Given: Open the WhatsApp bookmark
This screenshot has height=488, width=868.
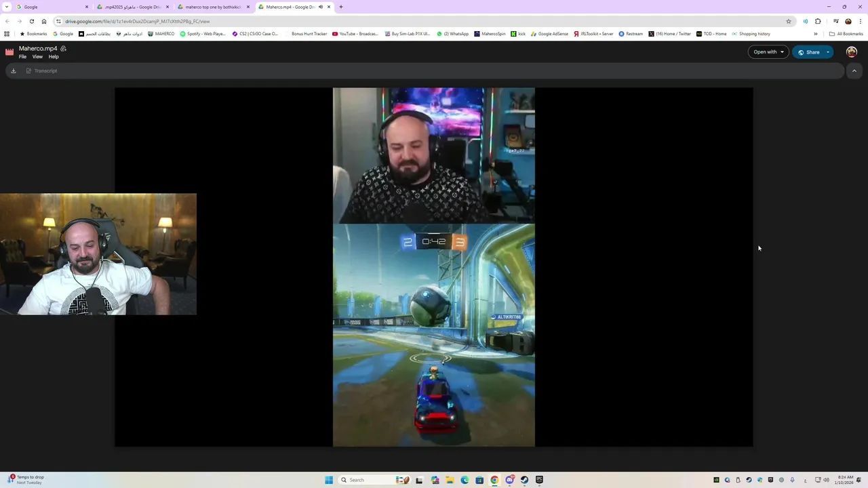Looking at the screenshot, I should tap(452, 34).
